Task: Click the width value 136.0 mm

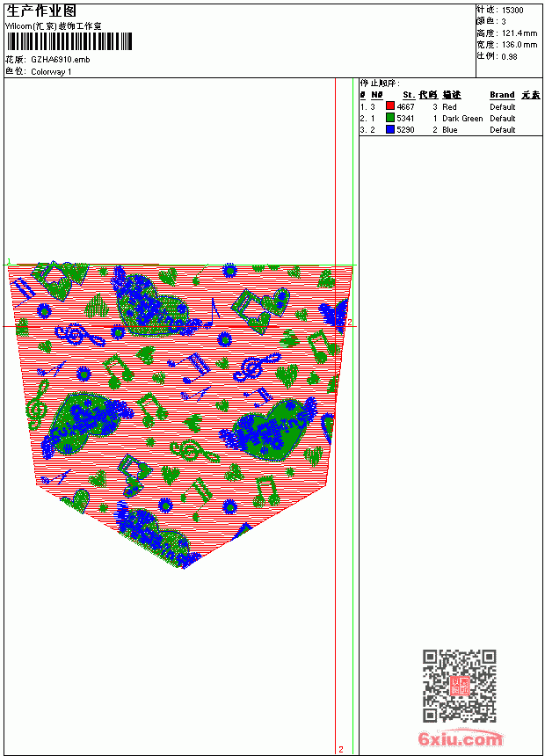Action: pos(520,45)
